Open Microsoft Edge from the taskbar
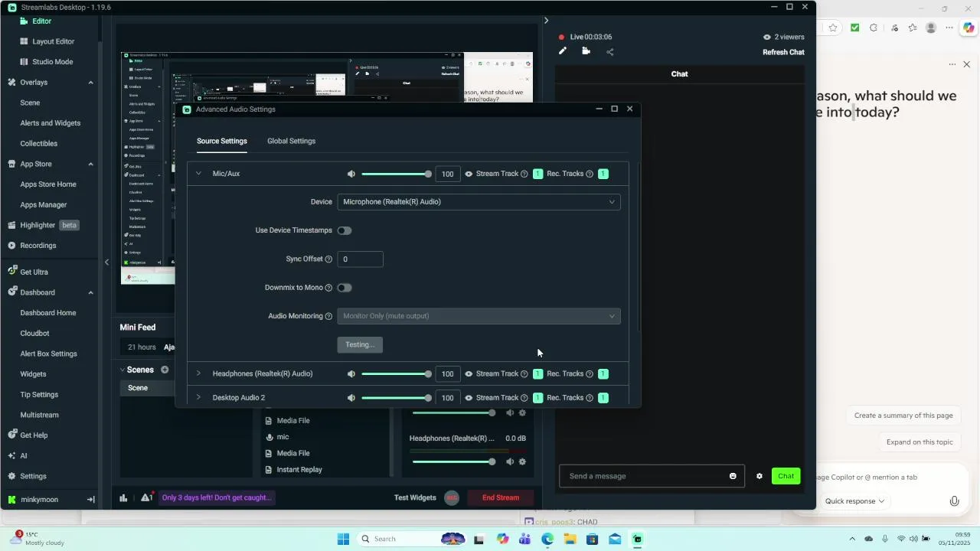This screenshot has height=551, width=980. tap(547, 539)
